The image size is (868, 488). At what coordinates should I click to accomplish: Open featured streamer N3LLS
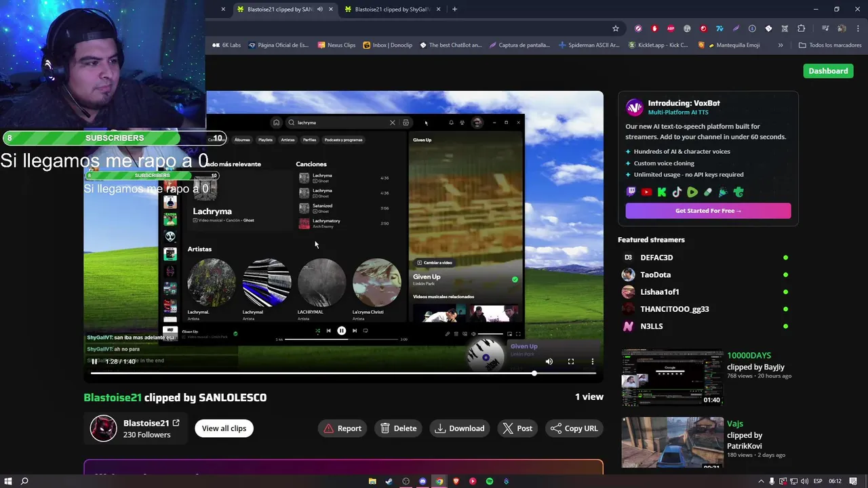[x=651, y=326]
